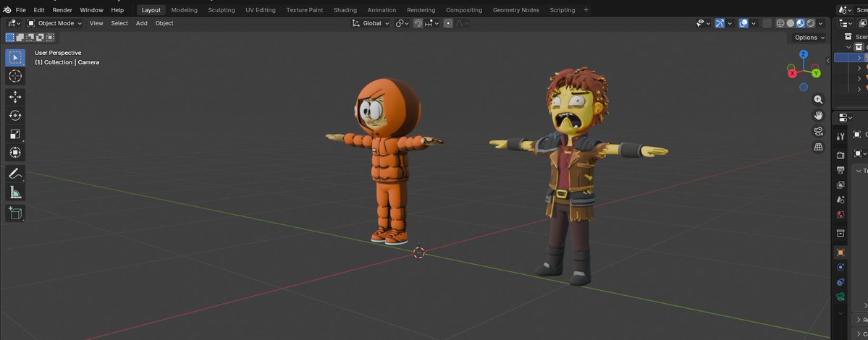Click the Y axis on navigation gizmo
The image size is (868, 340).
pyautogui.click(x=816, y=73)
